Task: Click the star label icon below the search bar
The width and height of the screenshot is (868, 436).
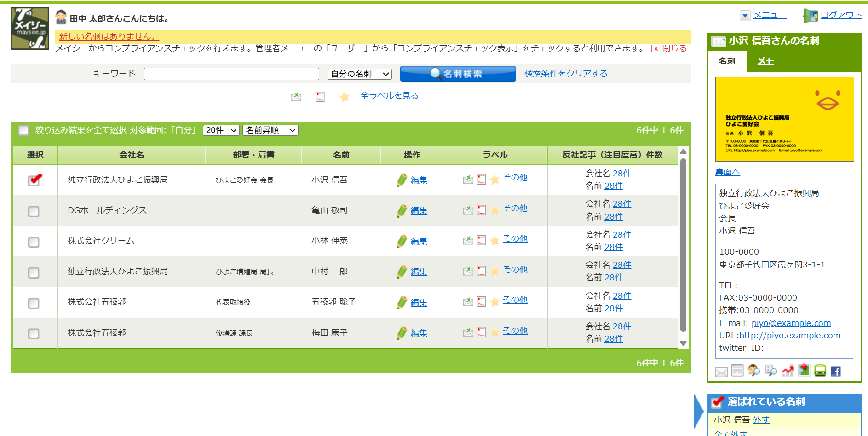Action: coord(344,97)
